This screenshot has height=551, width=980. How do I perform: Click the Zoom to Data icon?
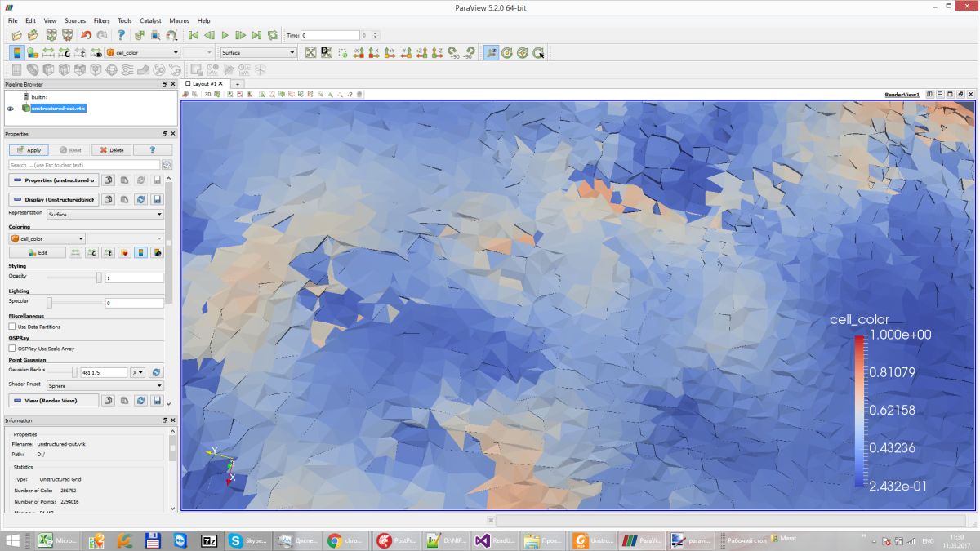pos(327,52)
